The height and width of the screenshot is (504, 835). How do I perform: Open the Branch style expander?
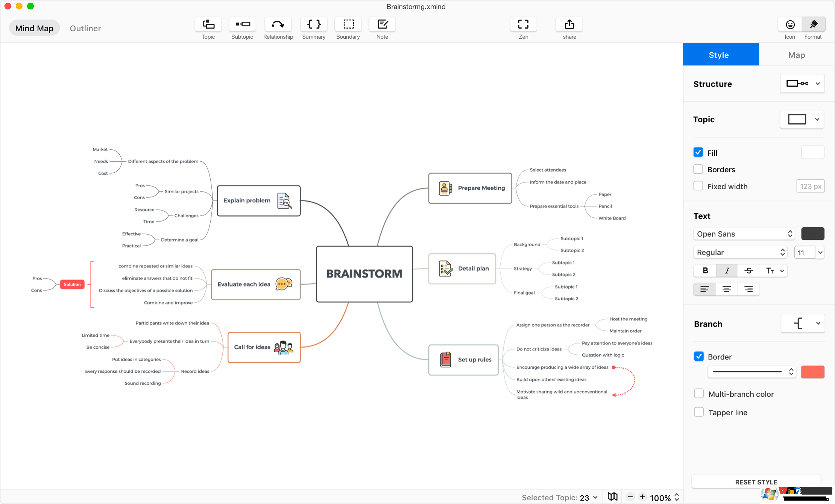(x=818, y=323)
